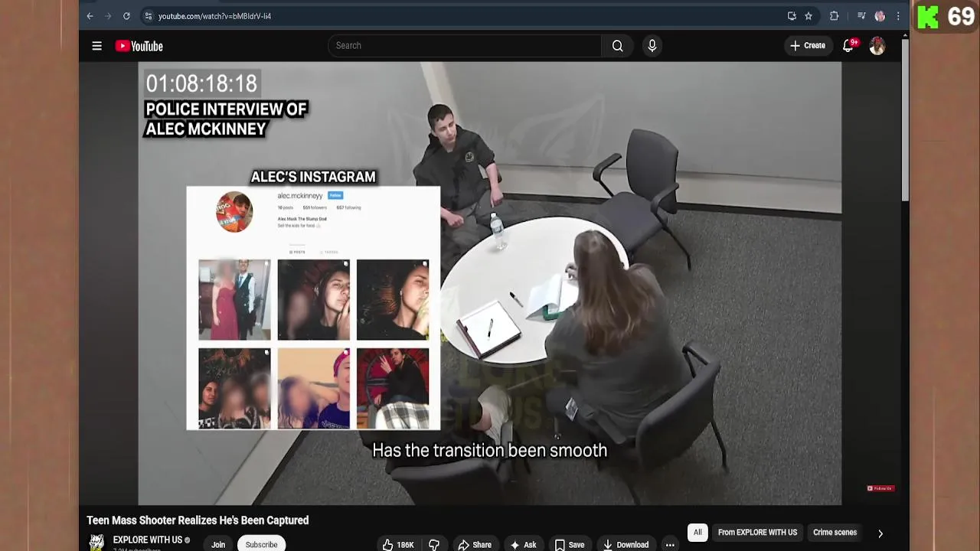Image resolution: width=980 pixels, height=551 pixels.
Task: Open the media controls icon in Chrome
Action: 861,16
